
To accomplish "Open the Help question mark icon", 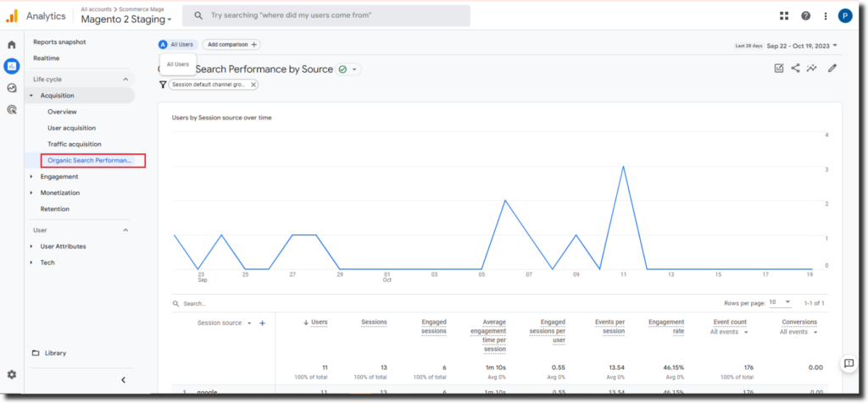I will coord(805,16).
